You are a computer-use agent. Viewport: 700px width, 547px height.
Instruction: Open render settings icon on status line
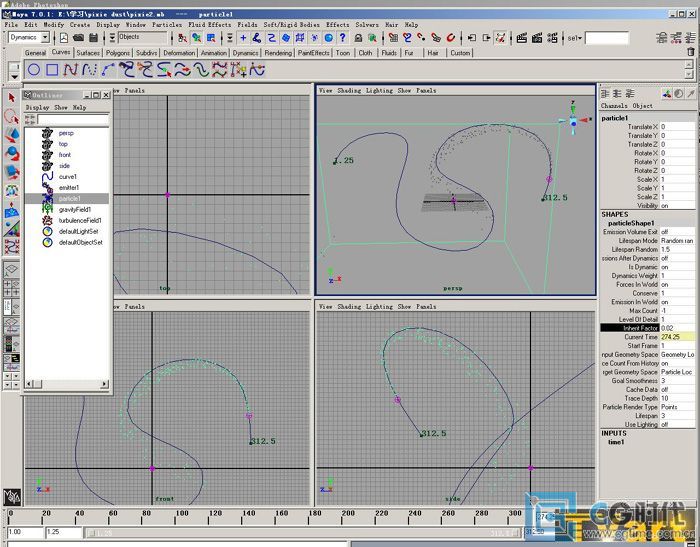coord(552,38)
